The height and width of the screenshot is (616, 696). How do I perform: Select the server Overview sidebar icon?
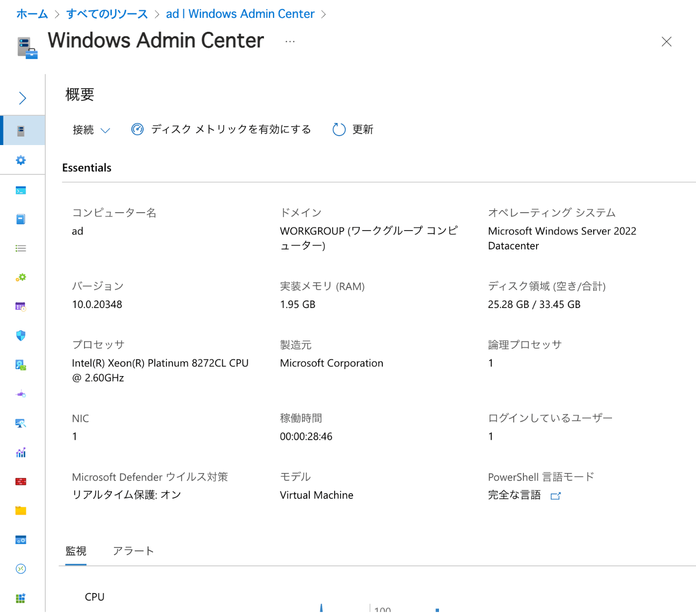coord(21,131)
